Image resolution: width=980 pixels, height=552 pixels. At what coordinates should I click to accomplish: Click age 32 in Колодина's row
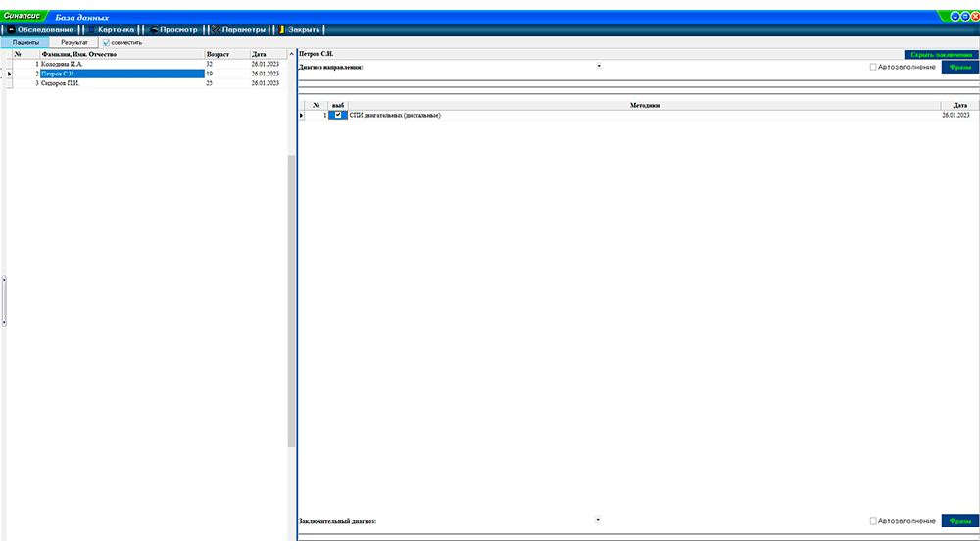point(210,64)
